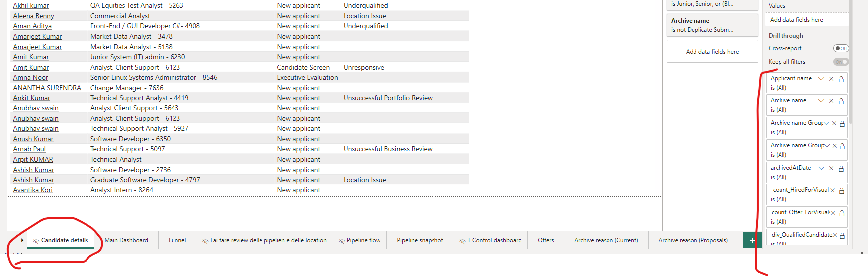
Task: Select Senior Linux Systems Administrator - 8546 cell
Action: tap(154, 77)
